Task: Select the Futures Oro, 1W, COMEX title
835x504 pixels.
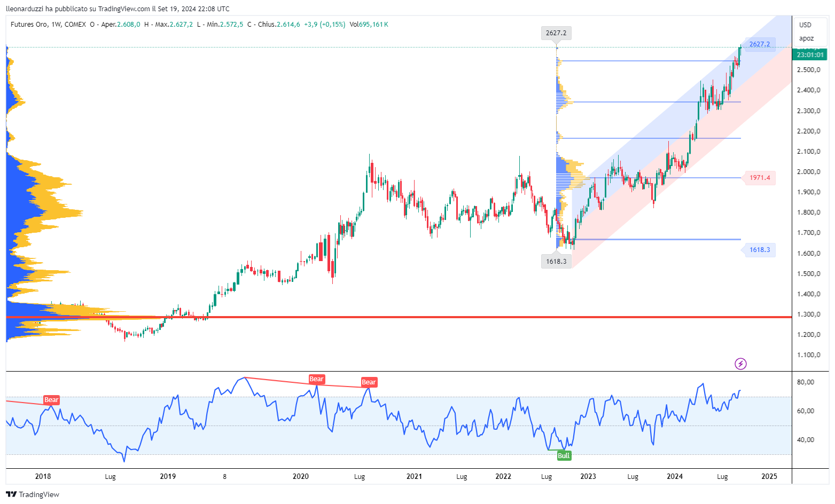Action: (x=48, y=25)
